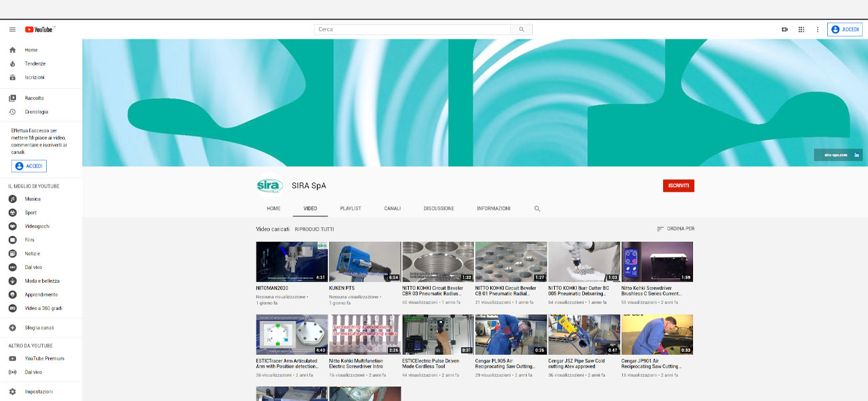This screenshot has height=401, width=868.
Task: Click the Impostazioni gear icon
Action: [12, 392]
